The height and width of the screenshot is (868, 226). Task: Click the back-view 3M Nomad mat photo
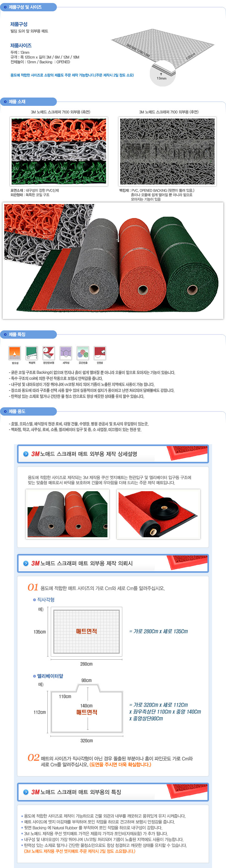click(x=167, y=151)
